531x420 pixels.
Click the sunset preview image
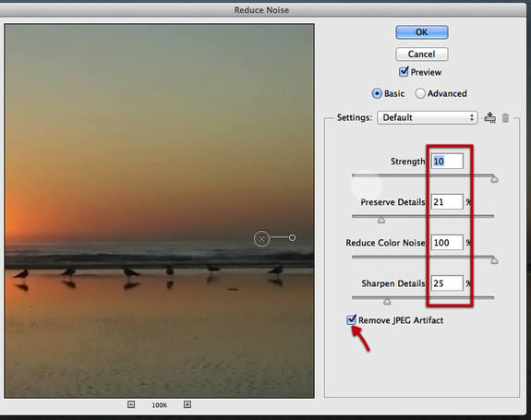click(159, 210)
